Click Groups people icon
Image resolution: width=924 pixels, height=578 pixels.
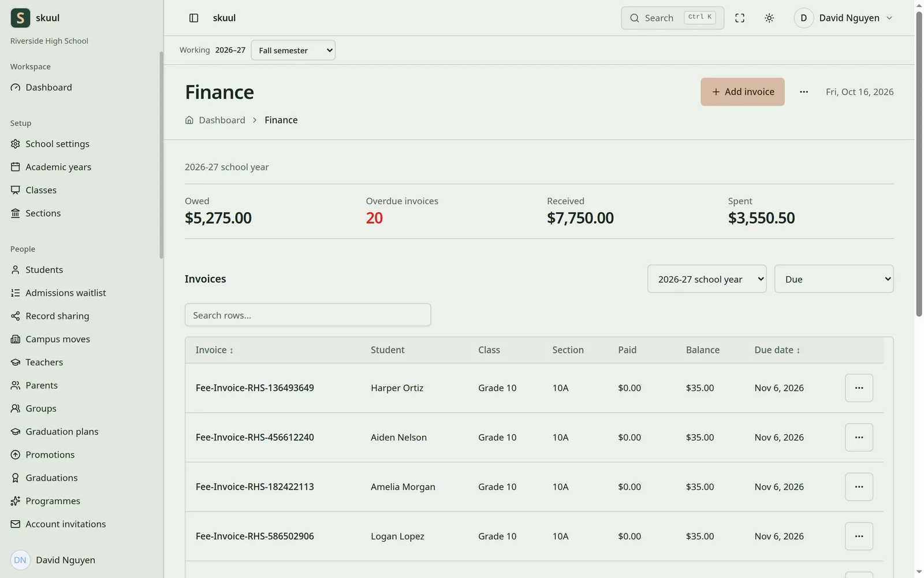click(16, 409)
